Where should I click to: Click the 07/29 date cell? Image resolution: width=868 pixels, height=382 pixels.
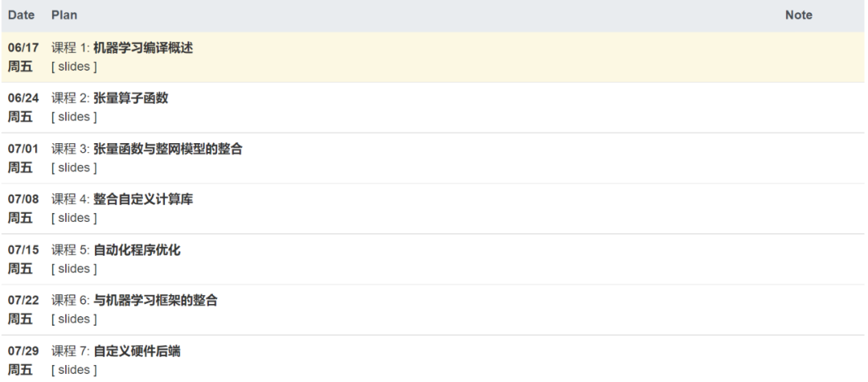point(23,351)
